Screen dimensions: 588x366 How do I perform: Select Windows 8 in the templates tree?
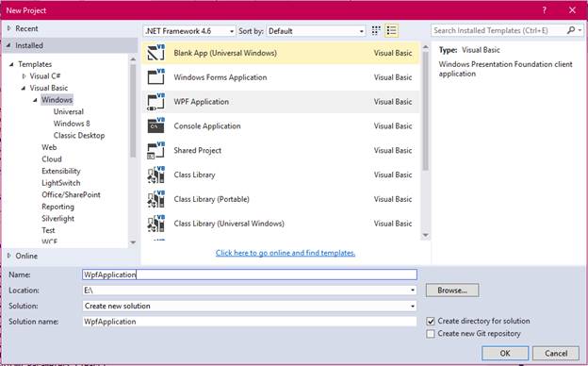pyautogui.click(x=72, y=124)
